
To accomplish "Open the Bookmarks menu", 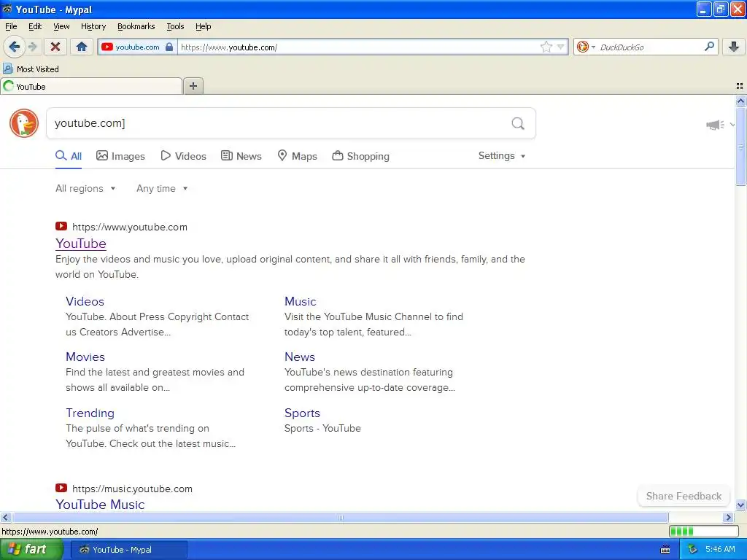I will pyautogui.click(x=136, y=26).
